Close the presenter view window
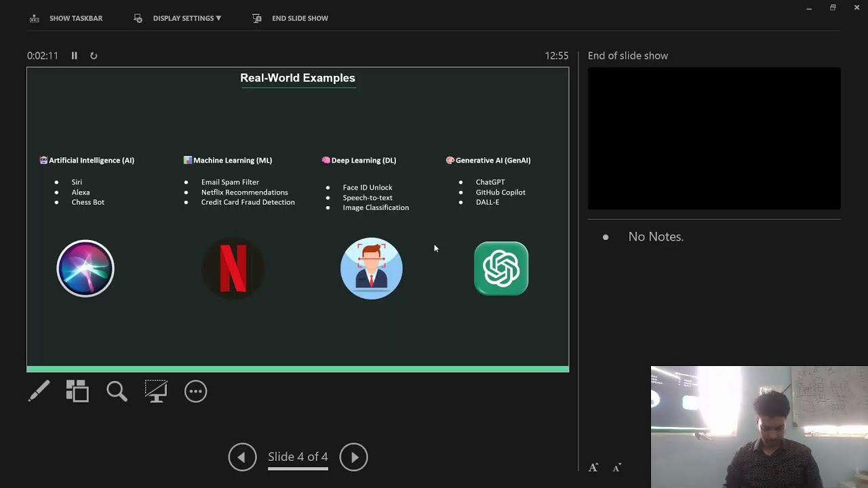This screenshot has height=488, width=868. coord(856,7)
